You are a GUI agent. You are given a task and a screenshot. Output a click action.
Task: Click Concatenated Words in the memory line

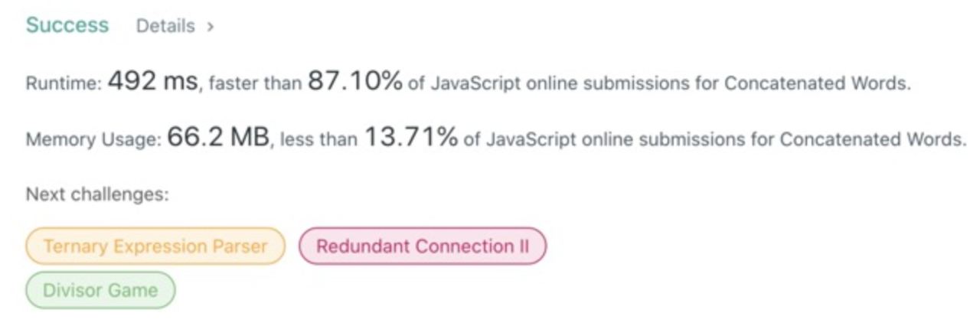coord(873,141)
